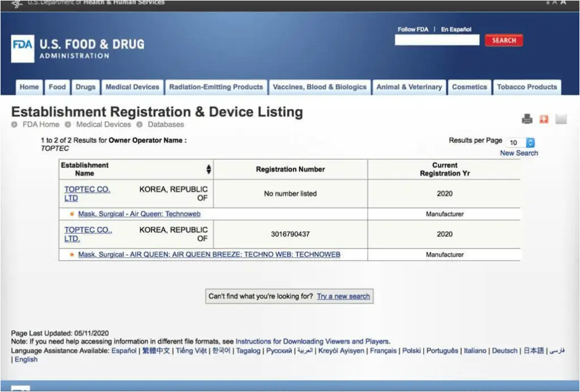This screenshot has height=392, width=580.
Task: Select 繁體中文 language link
Action: tap(156, 351)
